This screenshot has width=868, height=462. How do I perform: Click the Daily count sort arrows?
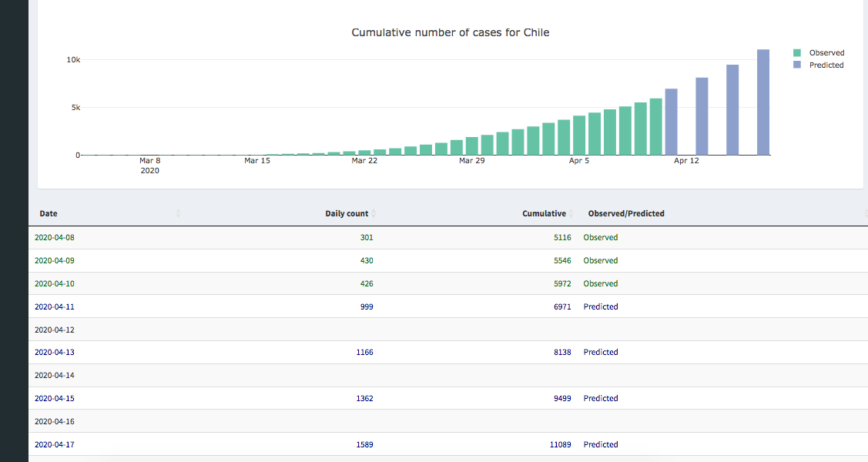[x=374, y=213]
